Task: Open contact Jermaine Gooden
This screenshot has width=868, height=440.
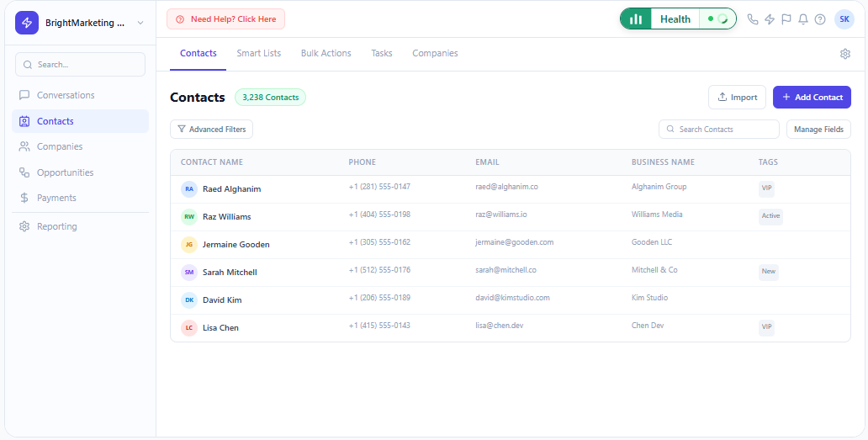Action: 236,244
